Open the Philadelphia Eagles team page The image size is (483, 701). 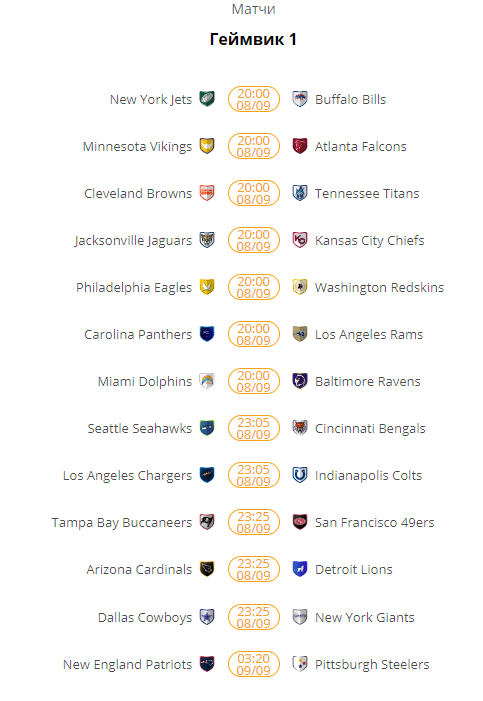coord(134,287)
